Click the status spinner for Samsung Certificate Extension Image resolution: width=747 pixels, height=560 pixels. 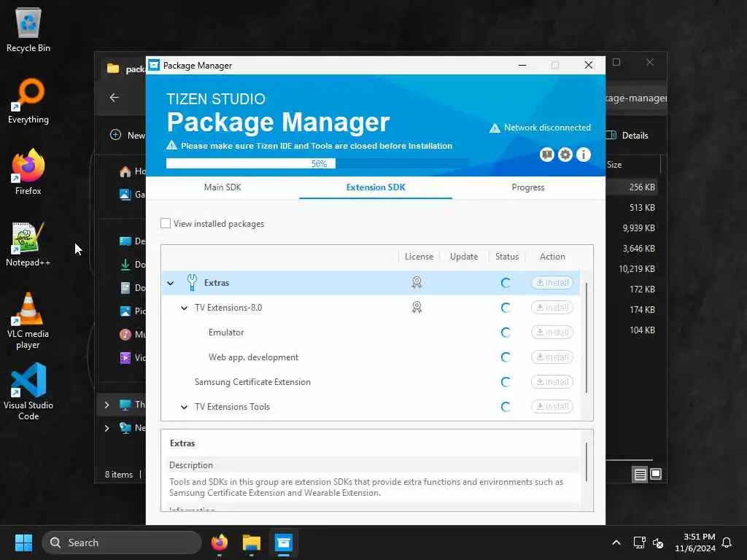click(506, 382)
